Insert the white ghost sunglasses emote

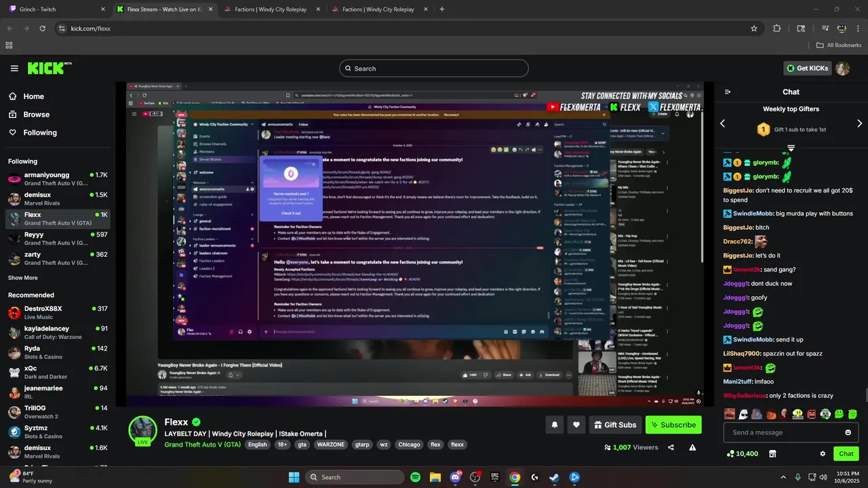click(743, 413)
